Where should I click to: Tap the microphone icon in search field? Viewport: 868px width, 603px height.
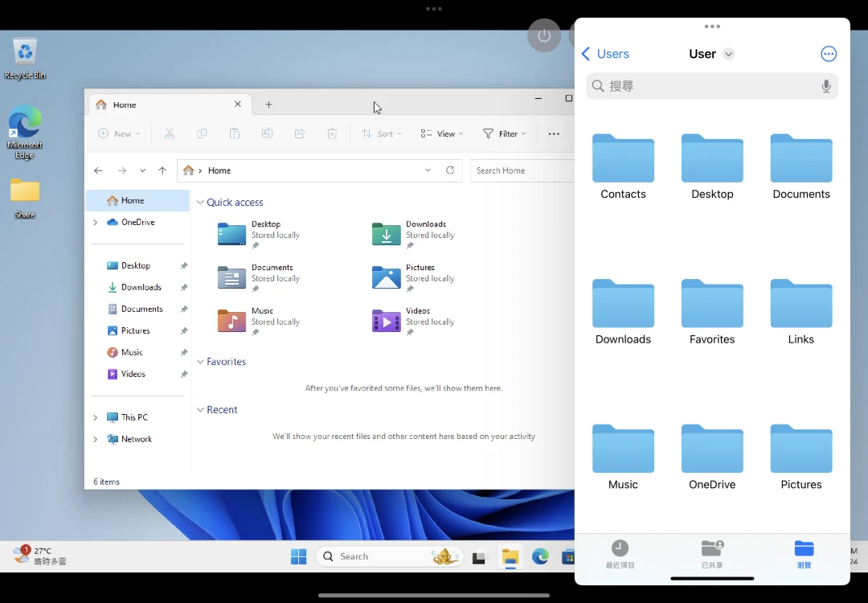825,86
